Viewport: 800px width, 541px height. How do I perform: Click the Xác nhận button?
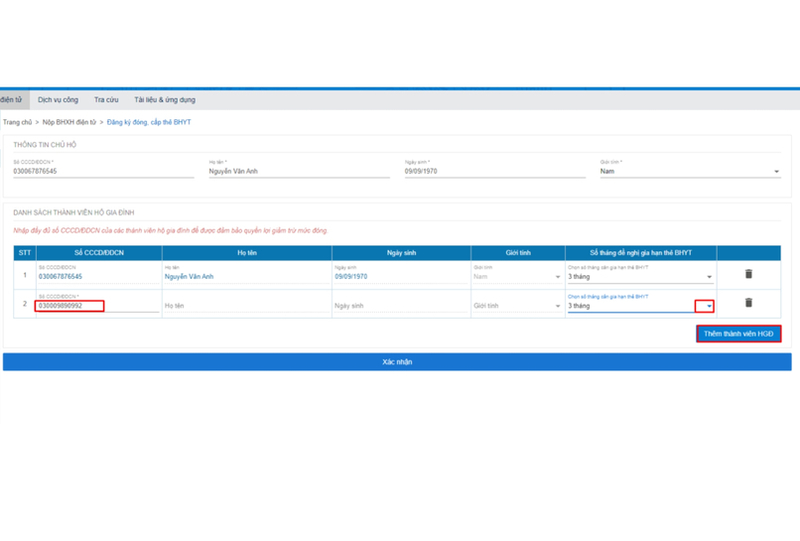coord(397,362)
